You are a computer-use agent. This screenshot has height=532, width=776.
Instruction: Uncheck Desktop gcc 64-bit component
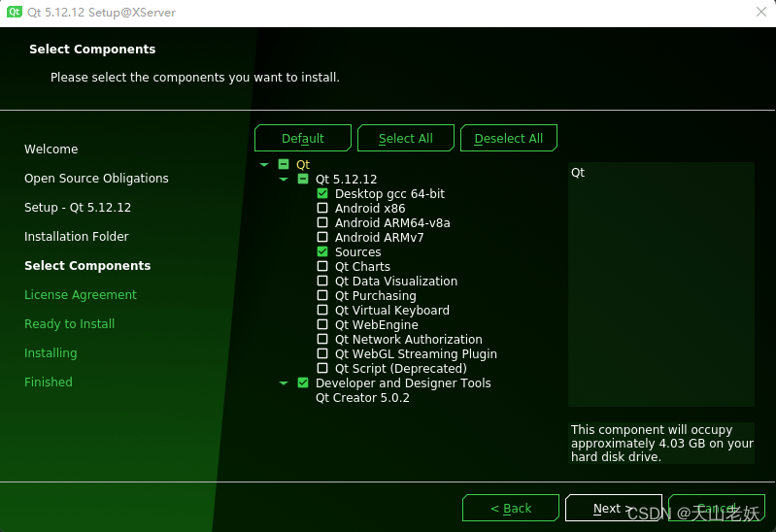pyautogui.click(x=322, y=193)
